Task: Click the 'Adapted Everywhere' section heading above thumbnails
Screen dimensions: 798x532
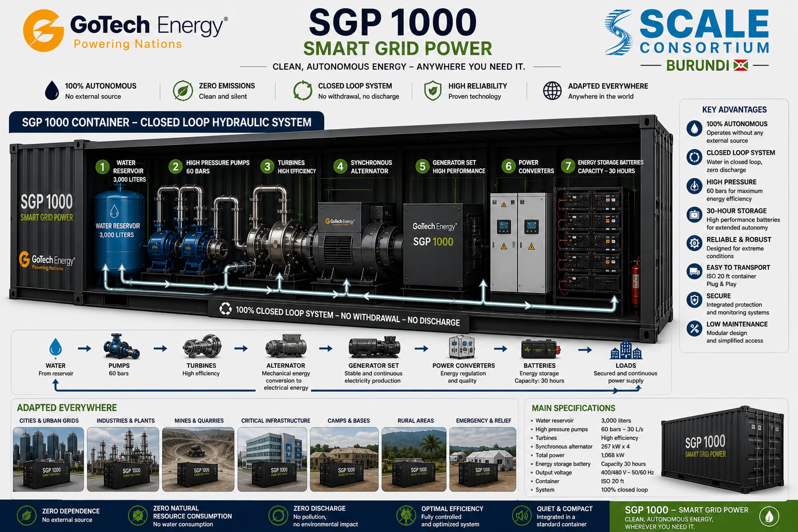Action: tap(66, 408)
